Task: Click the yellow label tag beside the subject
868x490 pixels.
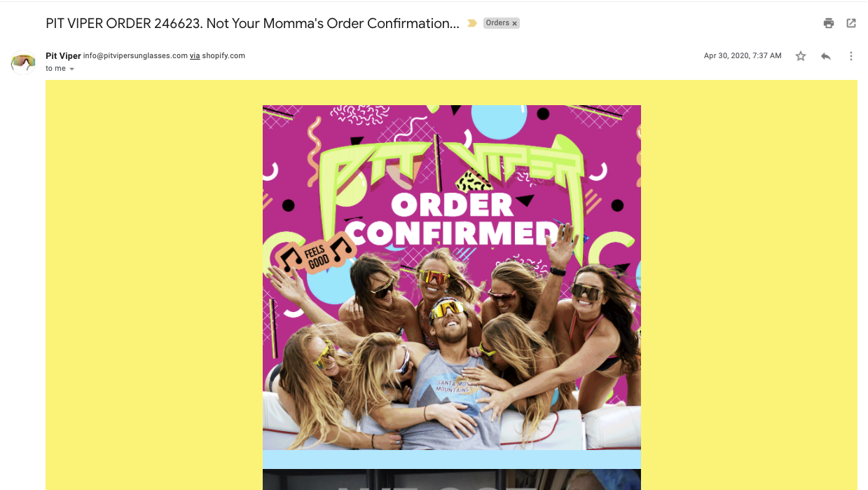Action: 471,22
